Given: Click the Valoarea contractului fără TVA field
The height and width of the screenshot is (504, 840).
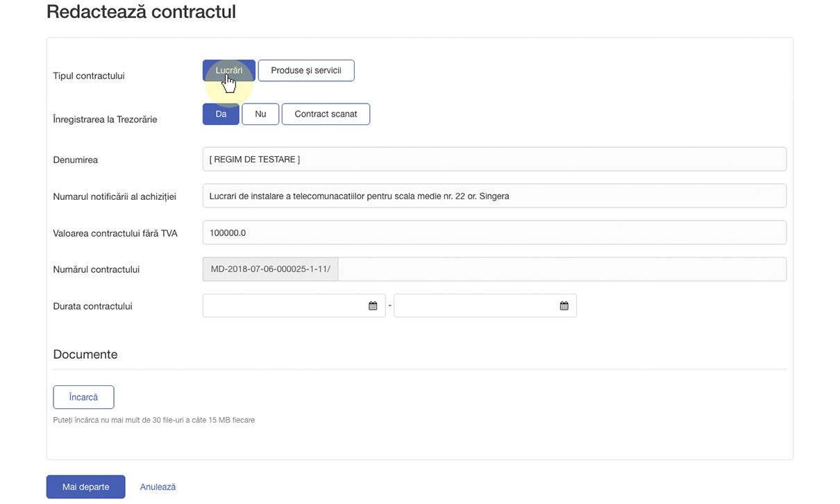Looking at the screenshot, I should (x=494, y=233).
